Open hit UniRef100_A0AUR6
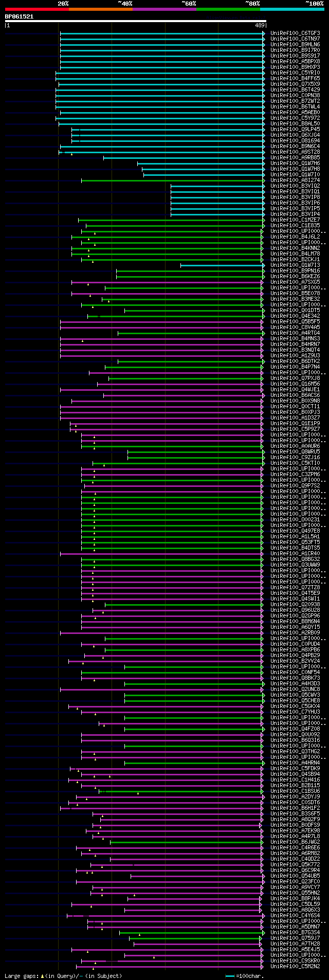 pos(295,446)
